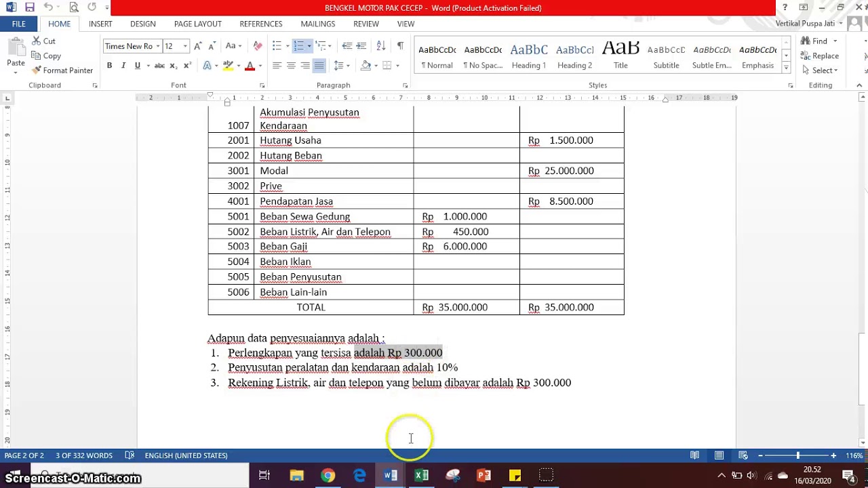The width and height of the screenshot is (868, 488).
Task: Apply subscript formatting
Action: coord(174,66)
